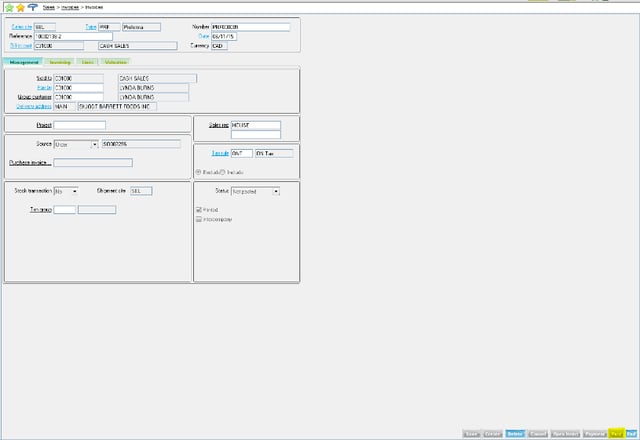The image size is (640, 440).
Task: Select the second tax radio button
Action: click(x=221, y=172)
